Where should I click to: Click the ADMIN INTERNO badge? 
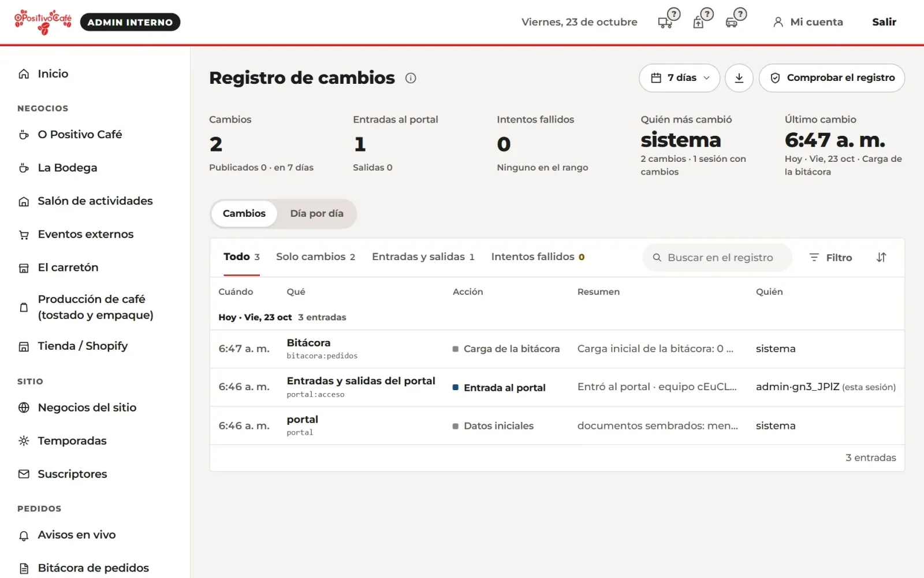pyautogui.click(x=130, y=22)
